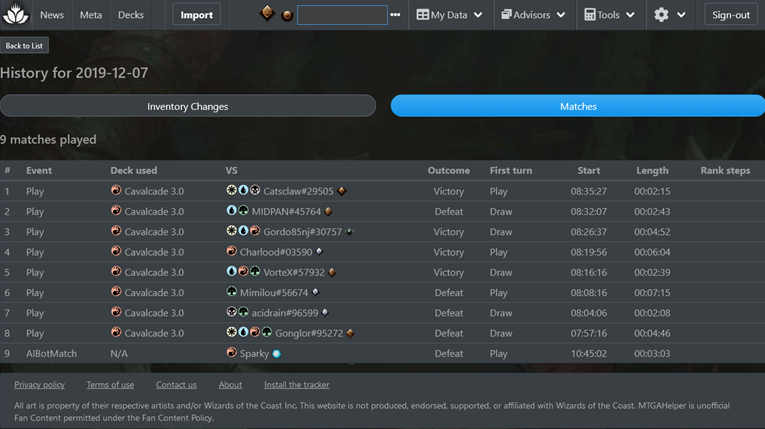Click the green mana icon next to Mimilou#56674

pos(232,291)
